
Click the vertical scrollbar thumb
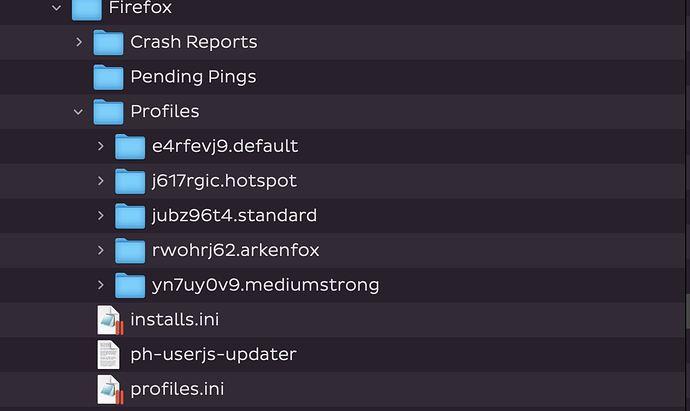point(687,311)
